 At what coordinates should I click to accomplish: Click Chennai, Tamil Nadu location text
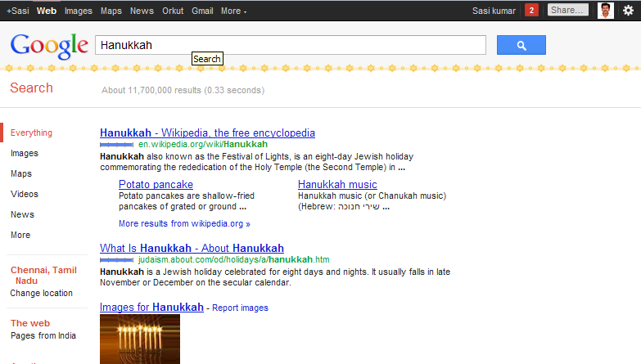click(43, 276)
